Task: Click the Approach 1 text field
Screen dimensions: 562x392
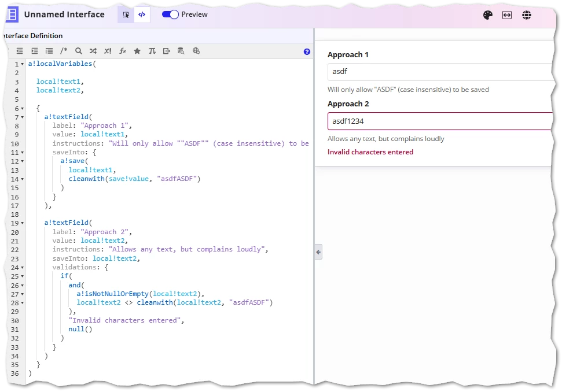Action: pyautogui.click(x=440, y=72)
